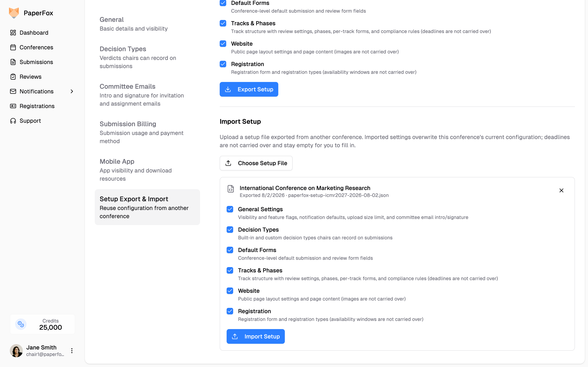588x367 pixels.
Task: Toggle the Website checkbox under export
Action: click(x=223, y=44)
